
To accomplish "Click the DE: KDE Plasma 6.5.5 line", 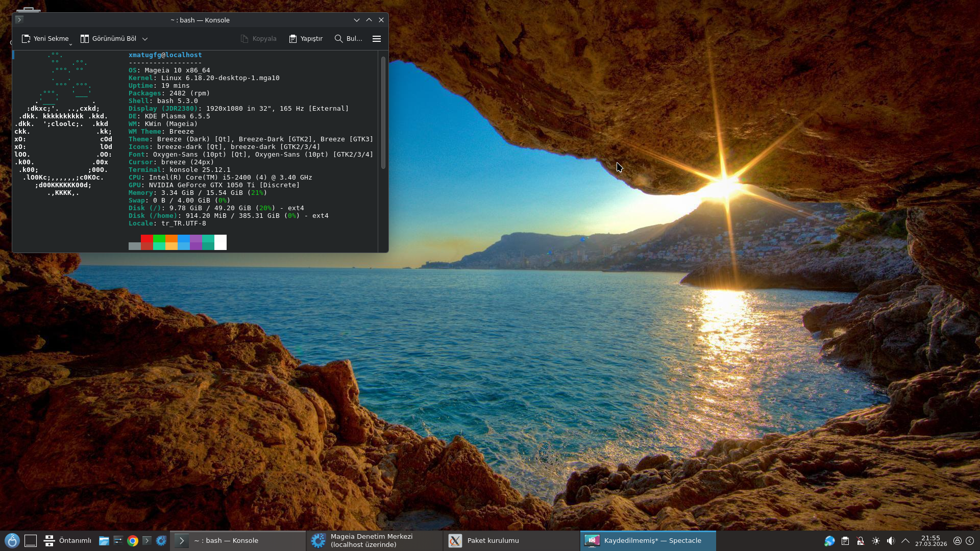I will click(x=169, y=116).
